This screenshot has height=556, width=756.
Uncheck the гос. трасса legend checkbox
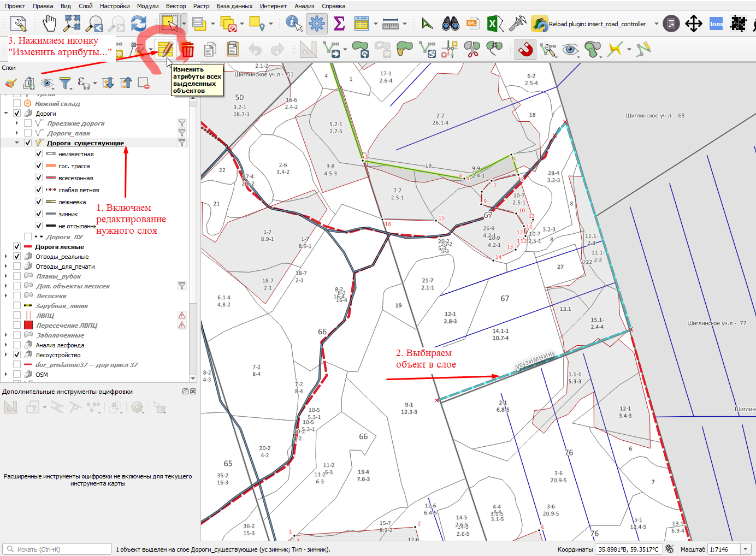[39, 166]
